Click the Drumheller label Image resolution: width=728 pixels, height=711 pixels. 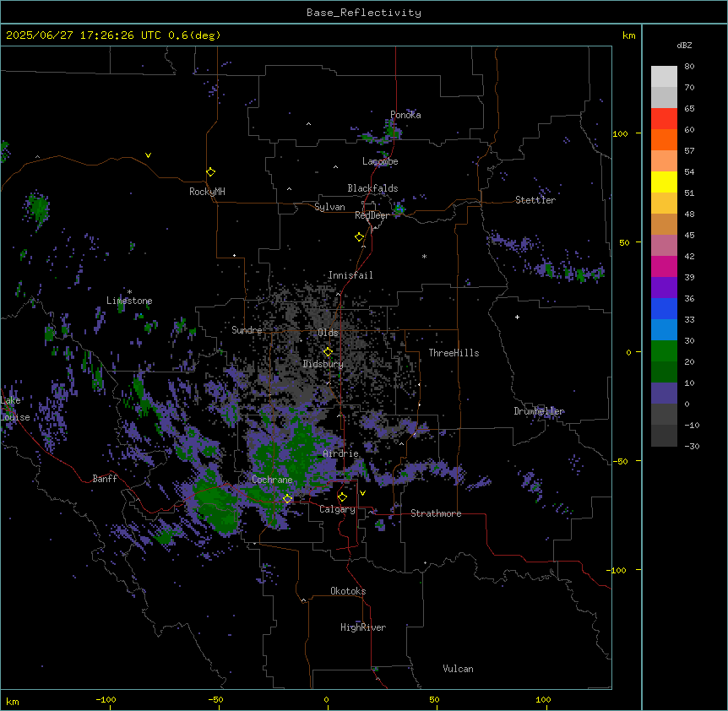539,411
